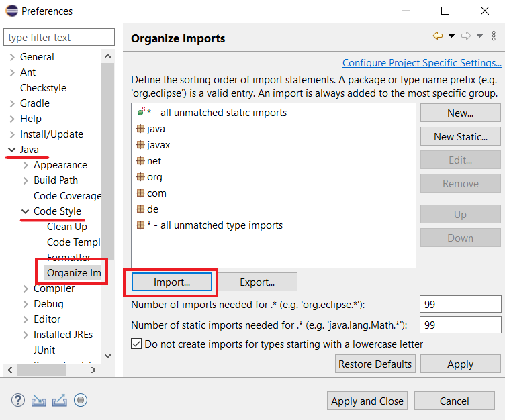The height and width of the screenshot is (420, 505).
Task: Click the export preferences icon at bottom left
Action: coord(60,401)
